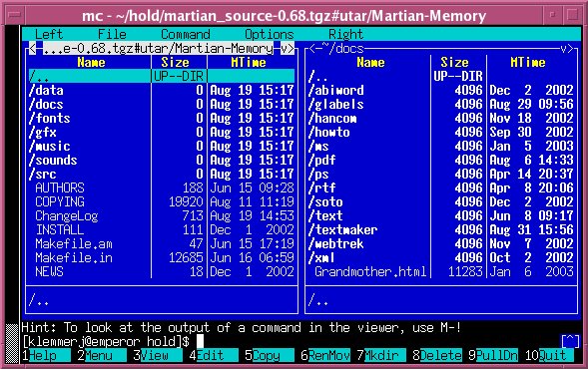The height and width of the screenshot is (369, 588).
Task: Open the Command menu
Action: coord(186,35)
